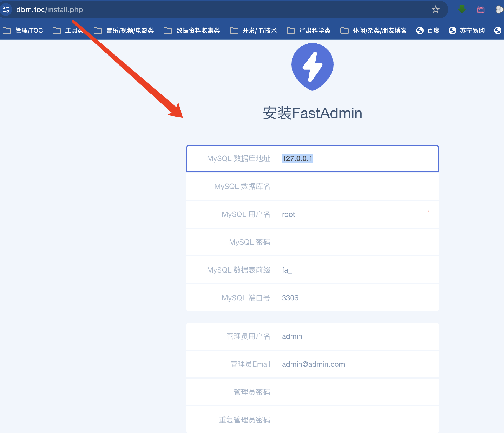This screenshot has width=504, height=433.
Task: Open the 严肃科学类 bookmark folder
Action: point(309,31)
